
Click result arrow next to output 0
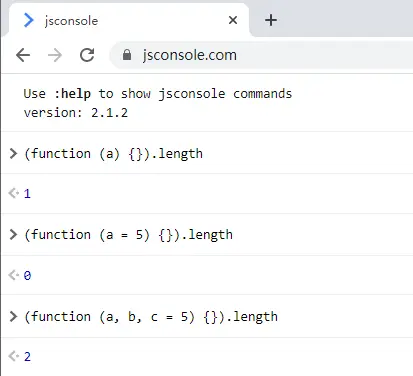(x=14, y=275)
